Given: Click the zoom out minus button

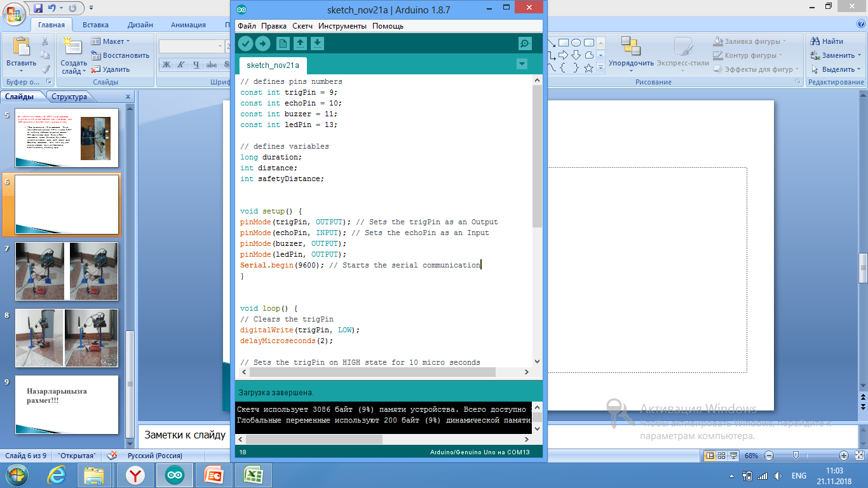Looking at the screenshot, I should [x=769, y=456].
